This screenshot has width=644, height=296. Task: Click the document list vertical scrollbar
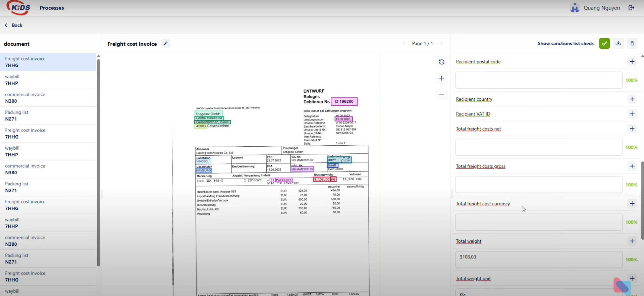point(99,161)
